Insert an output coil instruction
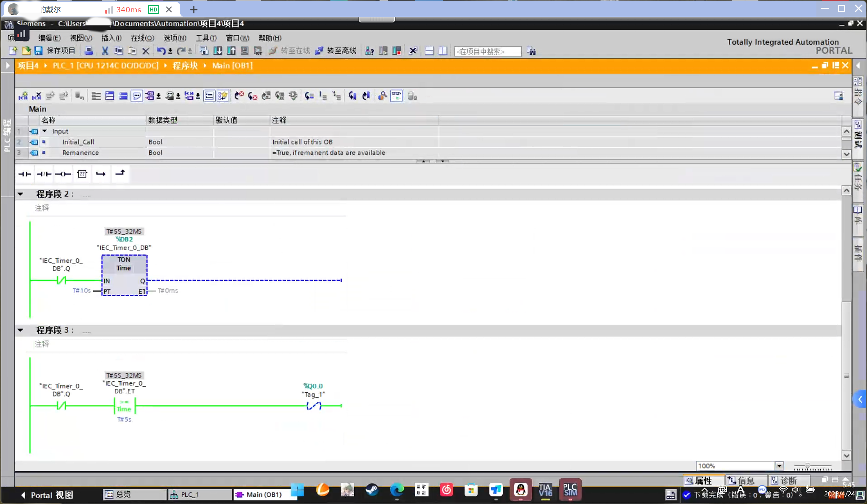 click(x=63, y=174)
